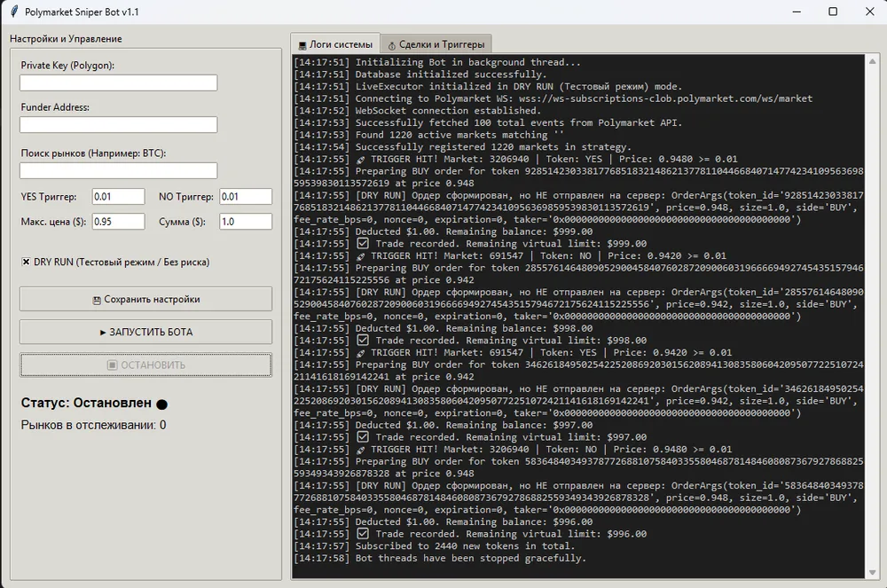Click log line "Remaining virtual limit: $998.00"
This screenshot has width=887, height=588.
pos(470,341)
